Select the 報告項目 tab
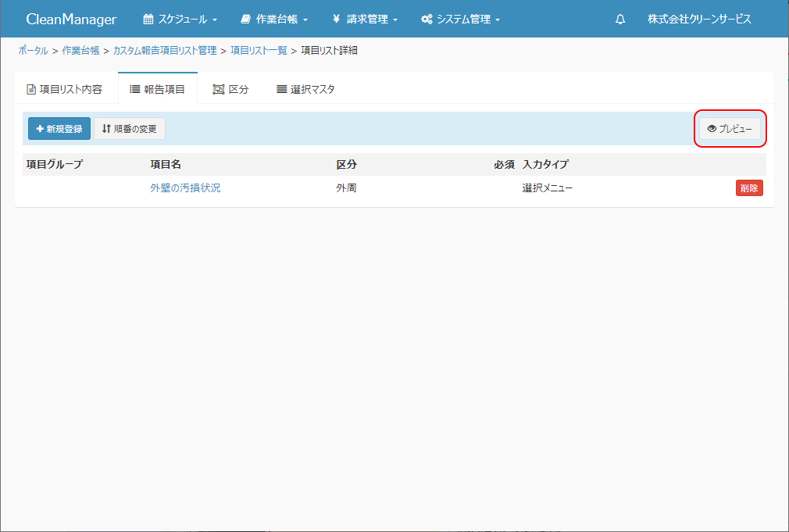Viewport: 789px width, 532px height. click(x=157, y=89)
